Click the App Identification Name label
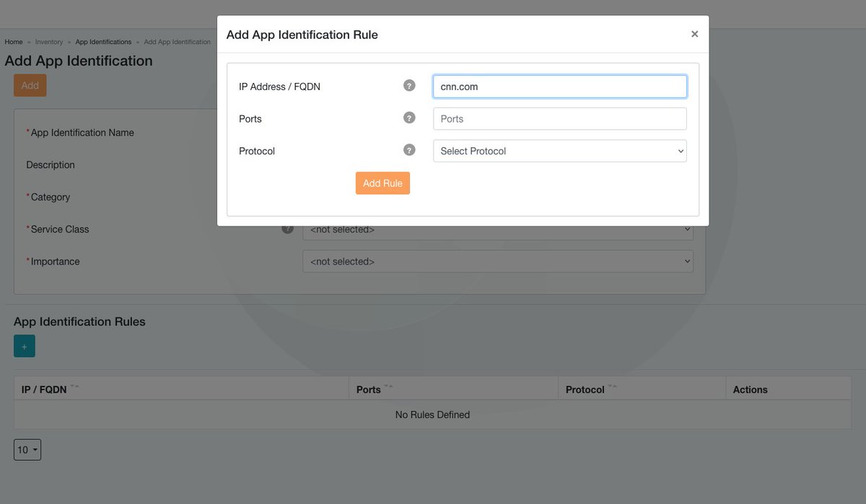 coord(82,133)
